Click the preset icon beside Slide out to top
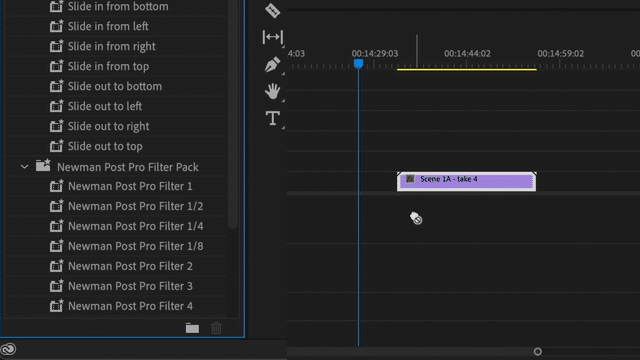 click(x=56, y=146)
